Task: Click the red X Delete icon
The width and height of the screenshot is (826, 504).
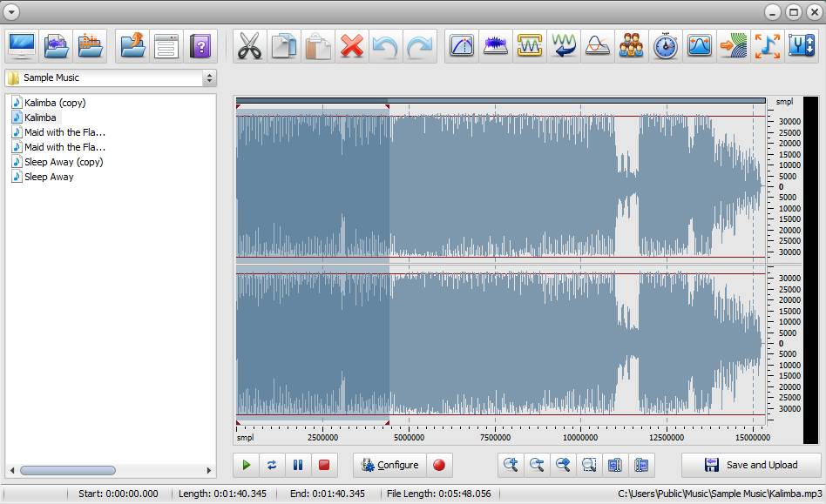Action: (352, 46)
